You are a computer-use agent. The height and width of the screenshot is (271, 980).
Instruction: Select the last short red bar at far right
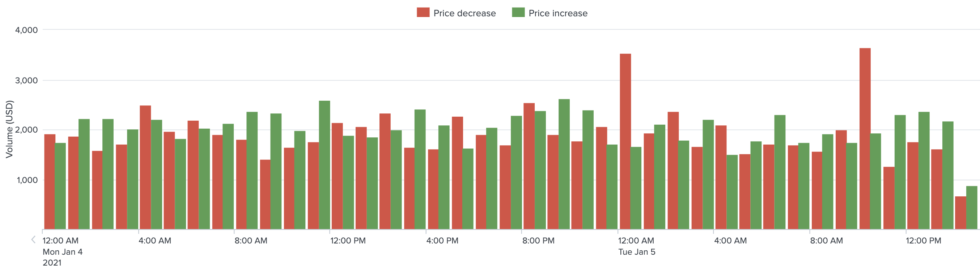point(960,213)
